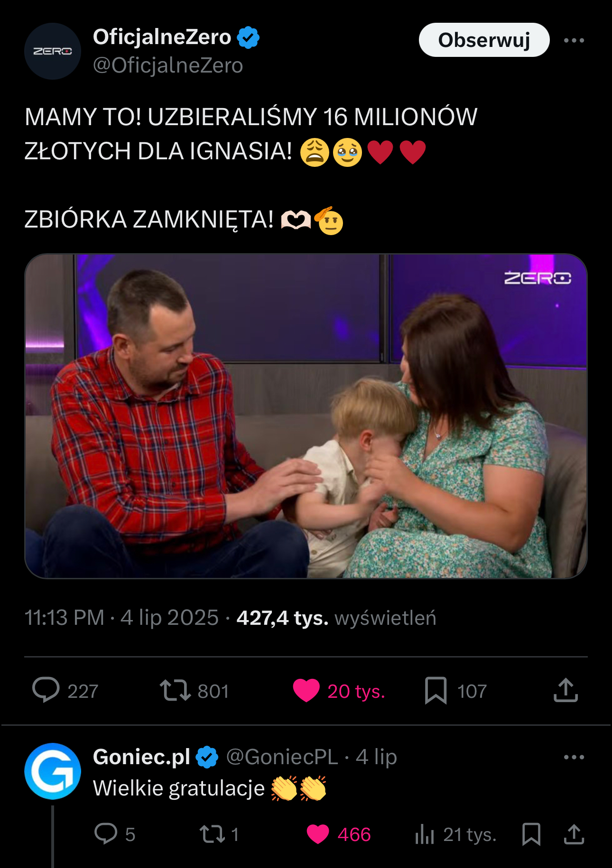Open OficjalneZero profile avatar
612x868 pixels.
coord(53,51)
